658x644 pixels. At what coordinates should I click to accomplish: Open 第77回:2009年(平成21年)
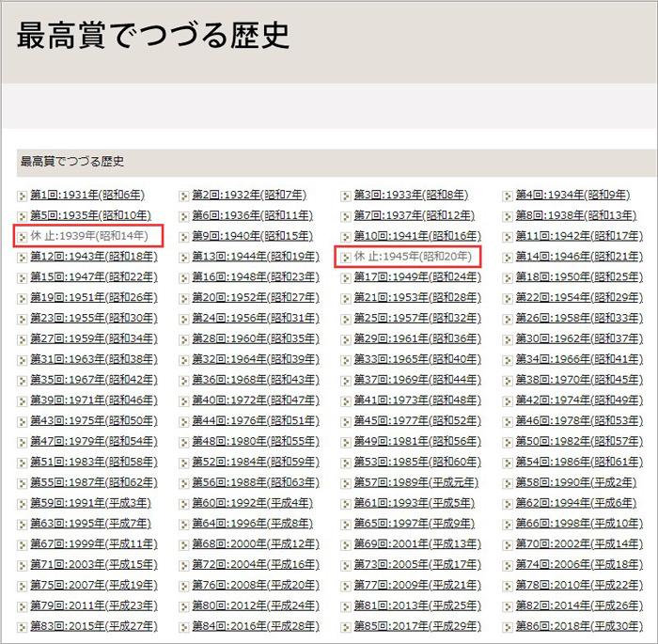(x=417, y=586)
